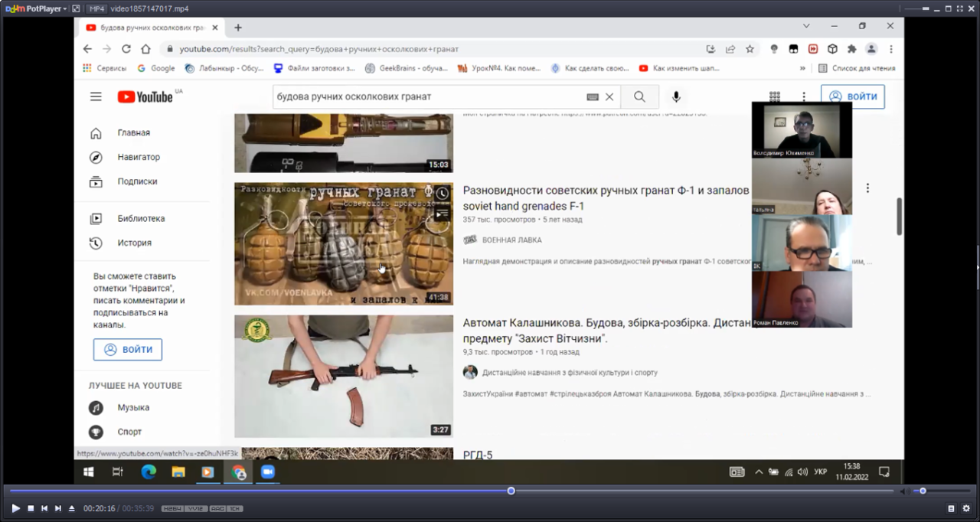Viewport: 980px width, 522px height.
Task: Open История in YouTube sidebar
Action: [134, 243]
